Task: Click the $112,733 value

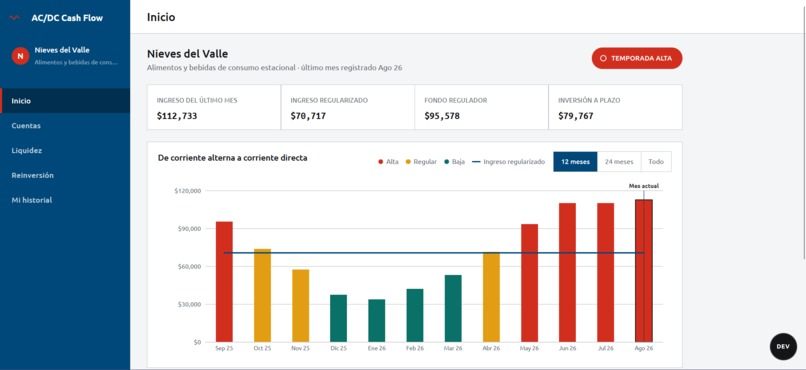Action: click(177, 116)
